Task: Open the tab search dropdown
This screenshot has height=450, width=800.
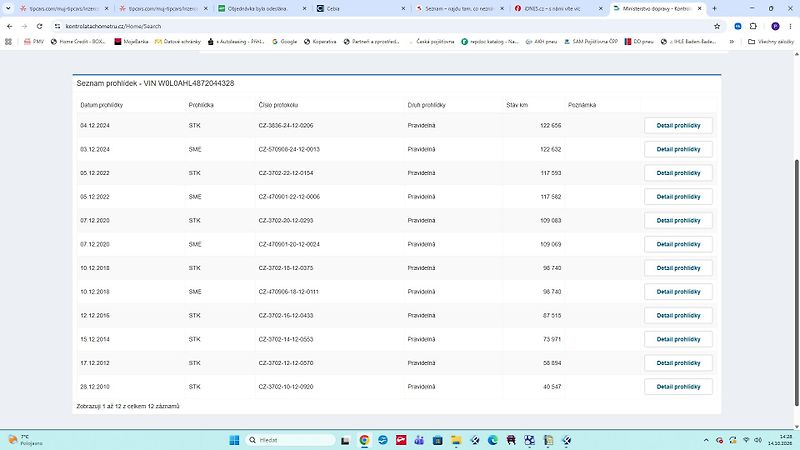Action: pyautogui.click(x=8, y=9)
